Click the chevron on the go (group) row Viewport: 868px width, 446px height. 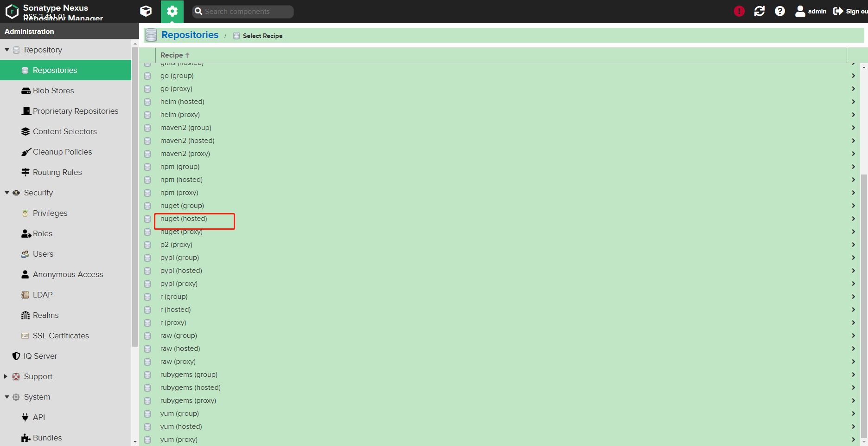click(x=853, y=76)
